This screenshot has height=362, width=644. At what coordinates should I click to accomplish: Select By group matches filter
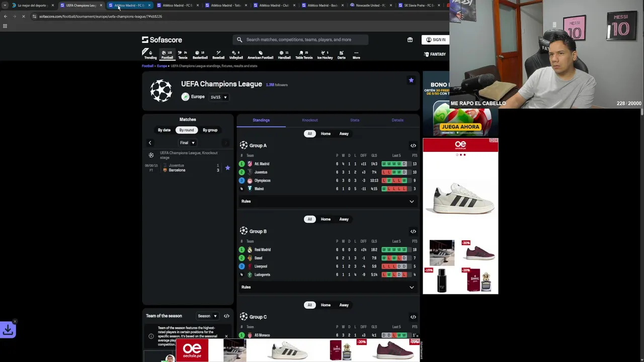[x=210, y=130]
